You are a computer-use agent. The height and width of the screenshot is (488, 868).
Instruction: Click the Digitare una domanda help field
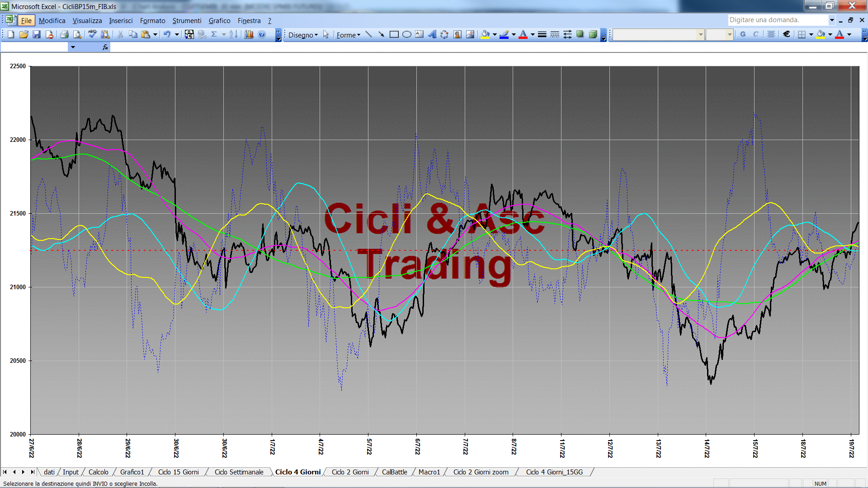778,20
